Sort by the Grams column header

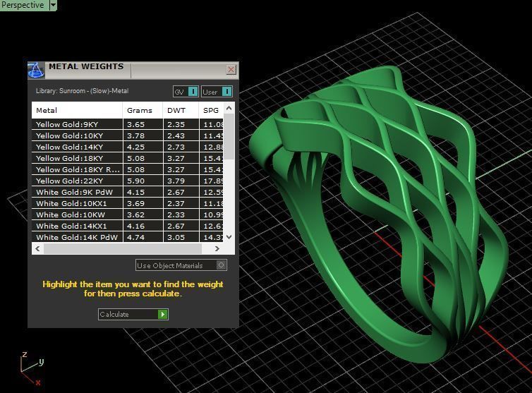point(143,110)
